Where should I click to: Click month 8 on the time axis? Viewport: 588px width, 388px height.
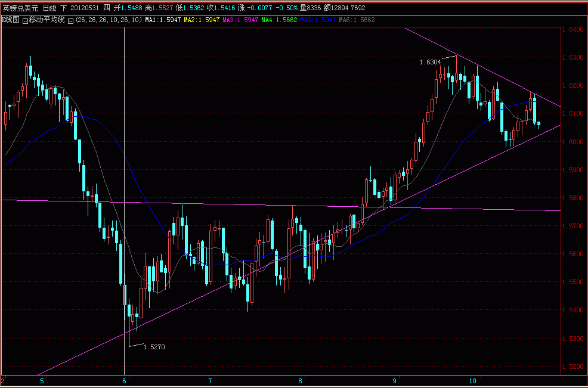pos(301,381)
